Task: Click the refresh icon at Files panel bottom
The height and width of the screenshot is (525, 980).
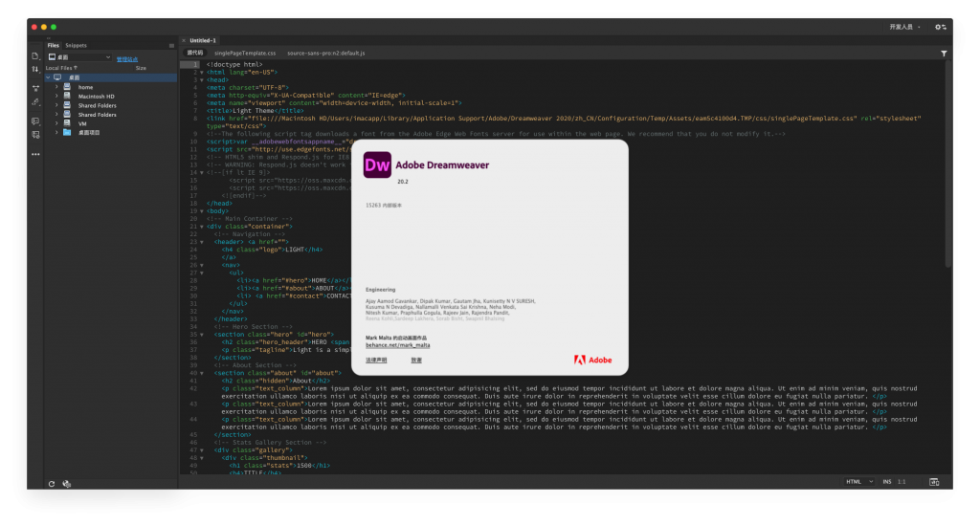Action: (x=52, y=484)
